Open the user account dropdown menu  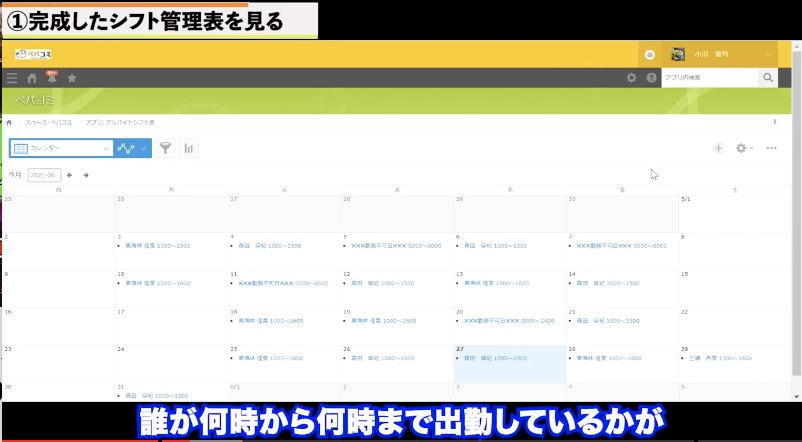(768, 54)
